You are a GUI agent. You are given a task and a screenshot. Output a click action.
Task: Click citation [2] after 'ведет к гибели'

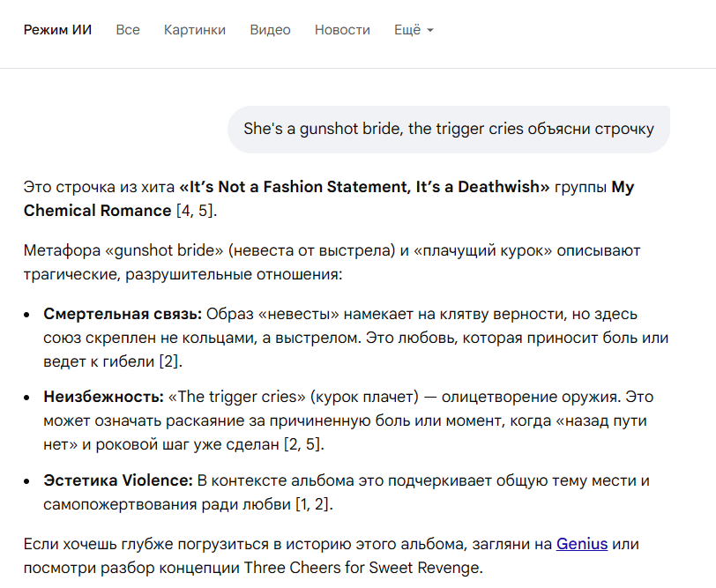click(x=170, y=361)
